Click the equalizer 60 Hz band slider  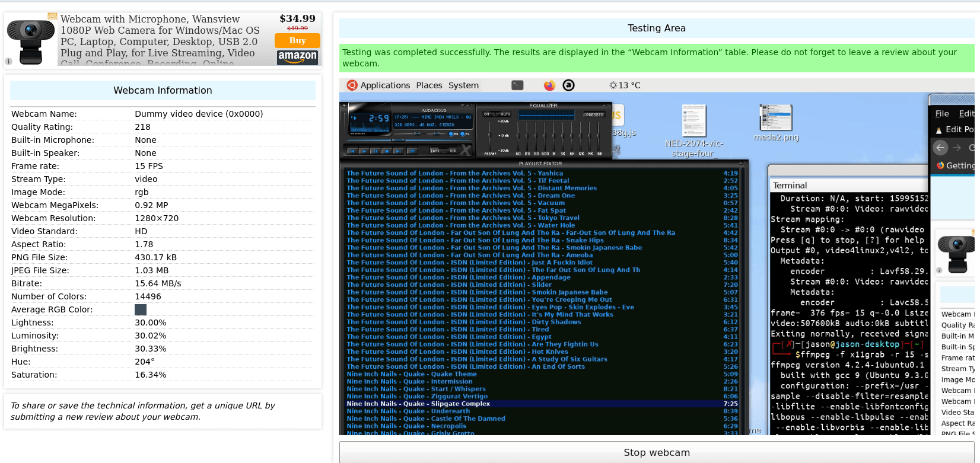pyautogui.click(x=518, y=136)
